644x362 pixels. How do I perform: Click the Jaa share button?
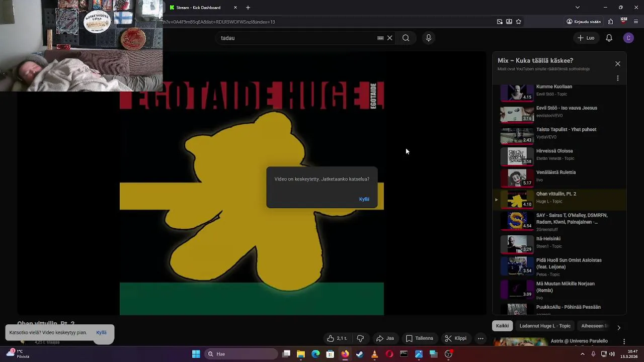point(385,338)
